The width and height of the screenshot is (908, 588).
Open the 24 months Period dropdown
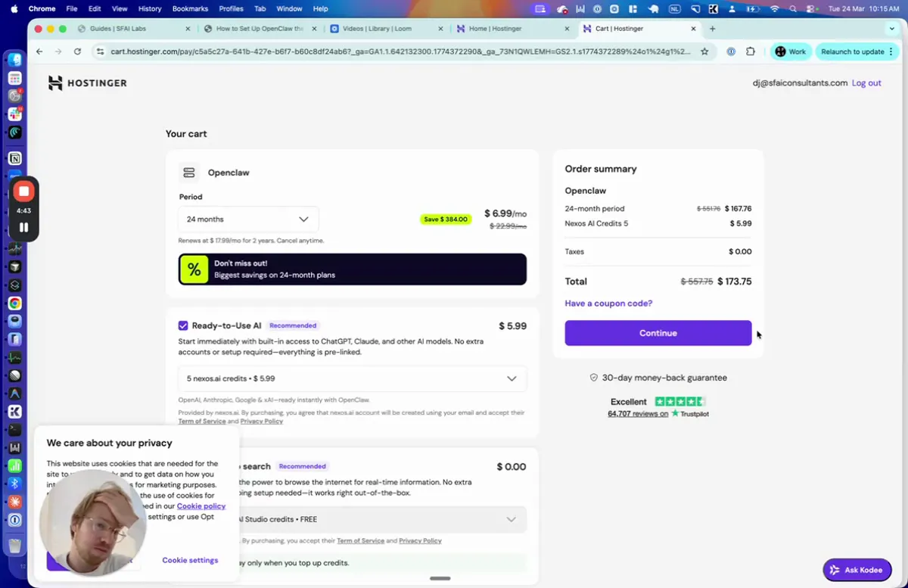(x=248, y=219)
